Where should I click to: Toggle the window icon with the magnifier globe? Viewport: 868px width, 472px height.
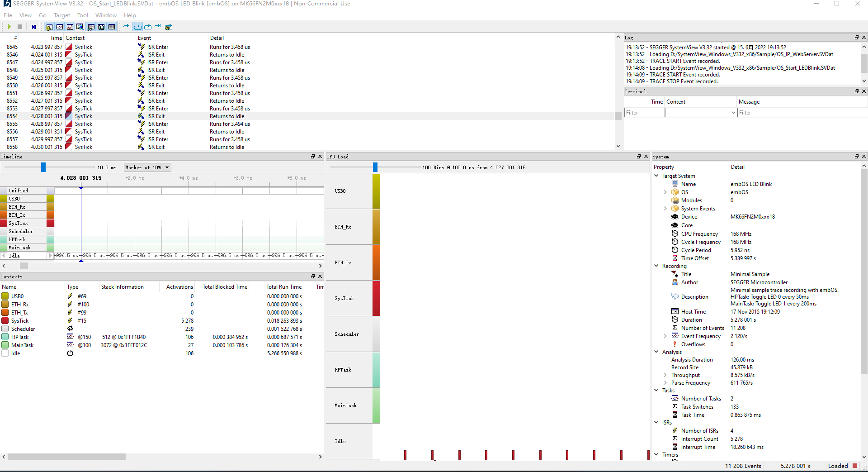(80, 27)
